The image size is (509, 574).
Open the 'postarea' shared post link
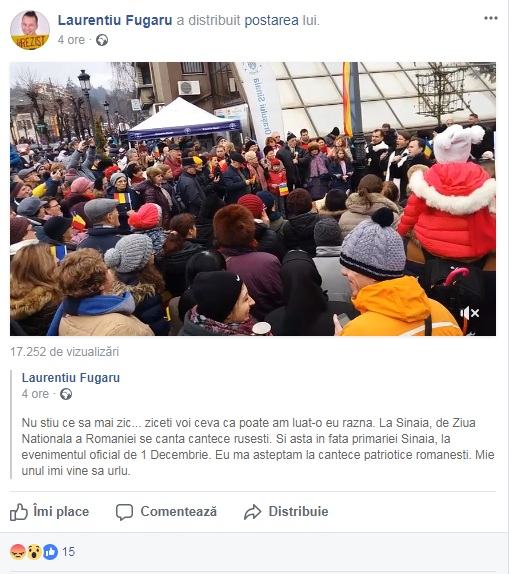[x=271, y=20]
